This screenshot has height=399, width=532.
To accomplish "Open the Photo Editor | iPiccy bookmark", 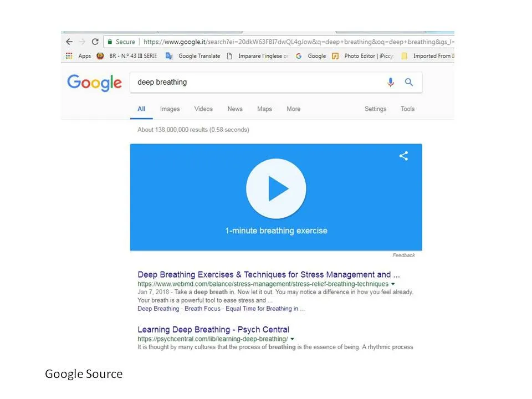I will click(363, 56).
